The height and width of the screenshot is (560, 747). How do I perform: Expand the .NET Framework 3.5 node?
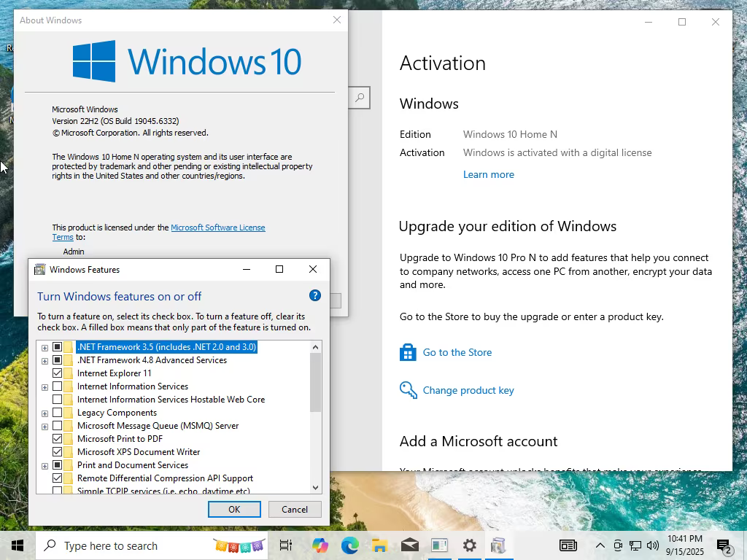[44, 348]
